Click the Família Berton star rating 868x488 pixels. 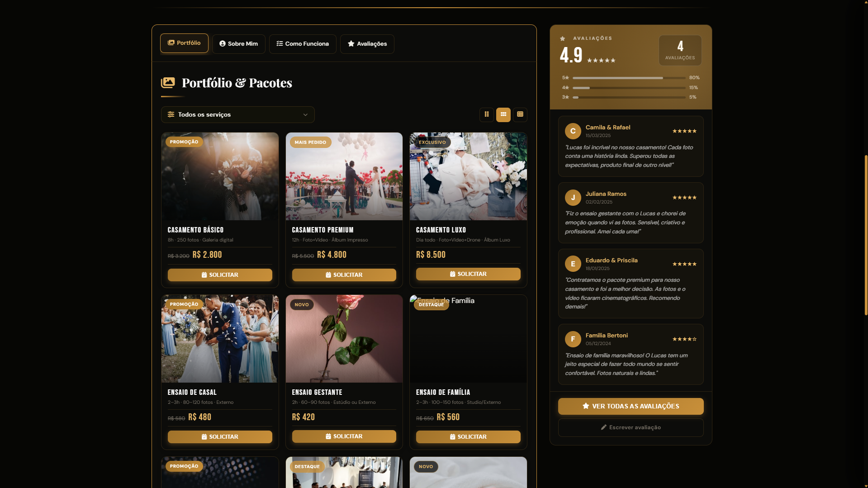coord(684,339)
